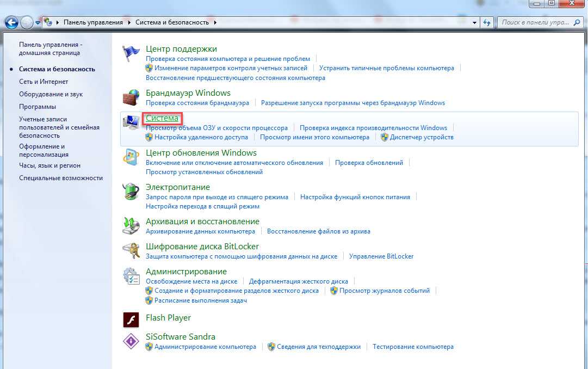
Task: Expand the arrow after 'Панель управления' breadcrumb
Action: tap(129, 22)
